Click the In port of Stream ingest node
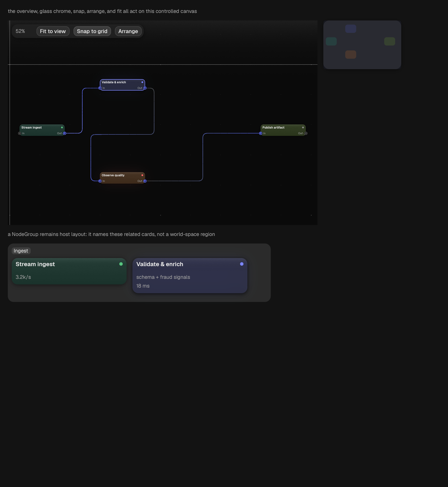Viewport: 448px width, 487px height. (x=19, y=133)
